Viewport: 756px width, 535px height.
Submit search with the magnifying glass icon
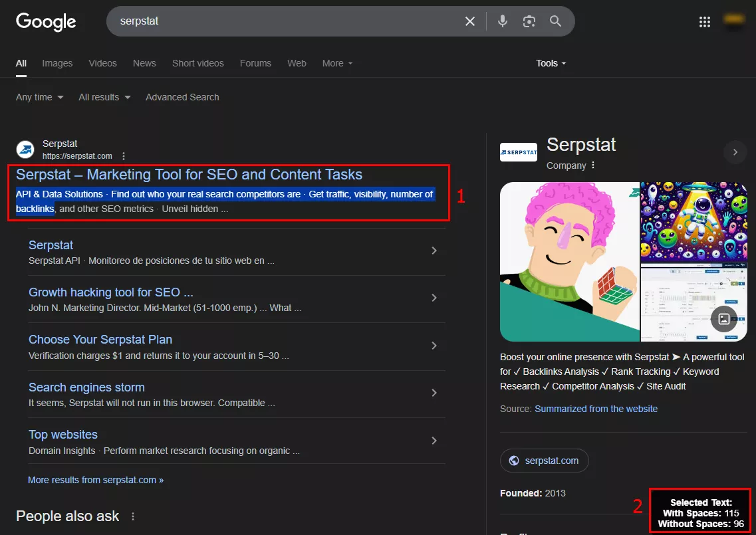coord(555,21)
